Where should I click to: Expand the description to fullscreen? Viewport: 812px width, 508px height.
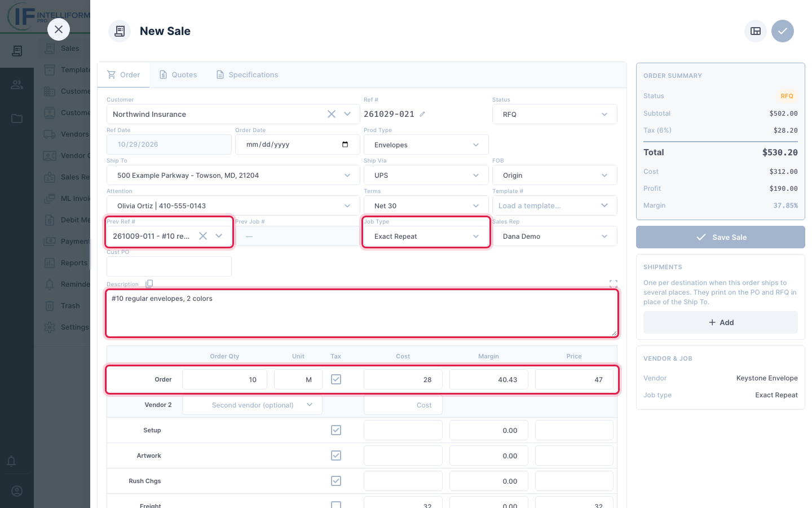[614, 284]
